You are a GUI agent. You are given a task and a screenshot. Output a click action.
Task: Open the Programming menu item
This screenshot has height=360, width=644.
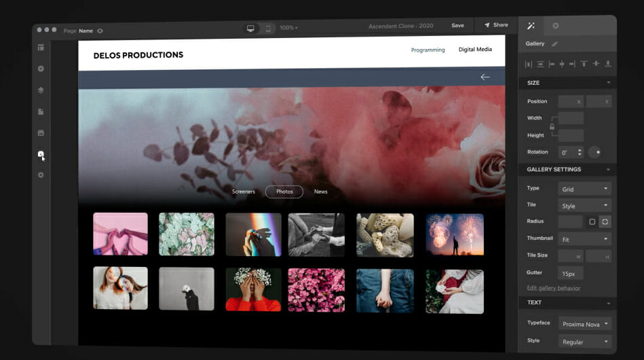tap(428, 50)
